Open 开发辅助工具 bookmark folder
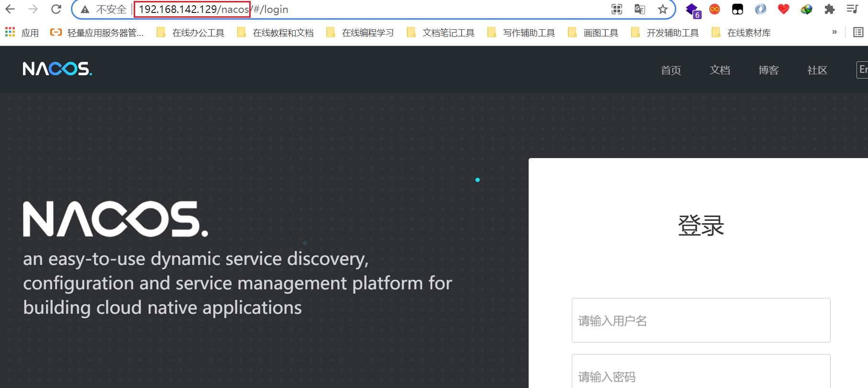The height and width of the screenshot is (388, 868). tap(665, 32)
